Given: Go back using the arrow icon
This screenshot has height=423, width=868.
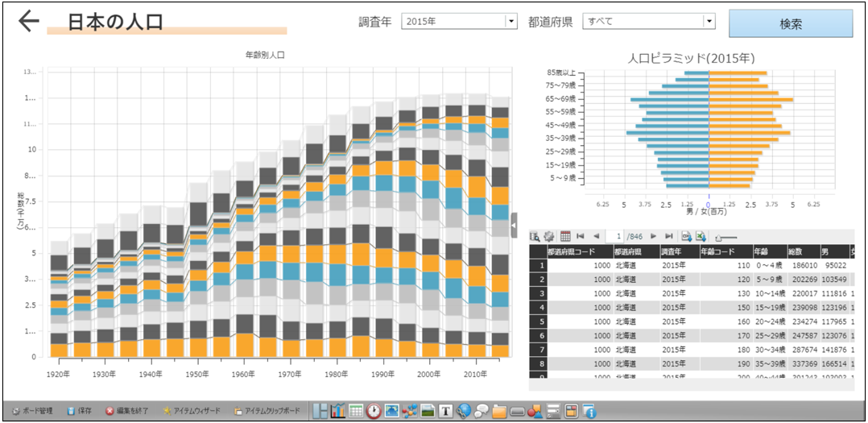Looking at the screenshot, I should (28, 22).
